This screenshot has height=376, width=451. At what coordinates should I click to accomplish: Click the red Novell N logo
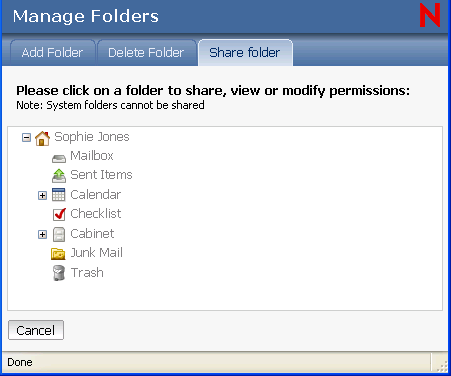430,15
